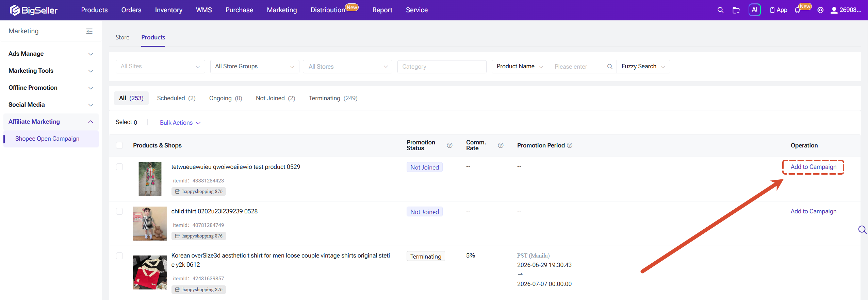Screen dimensions: 868x300
Task: Expand the Ads Manage sidebar section
Action: pyautogui.click(x=51, y=54)
